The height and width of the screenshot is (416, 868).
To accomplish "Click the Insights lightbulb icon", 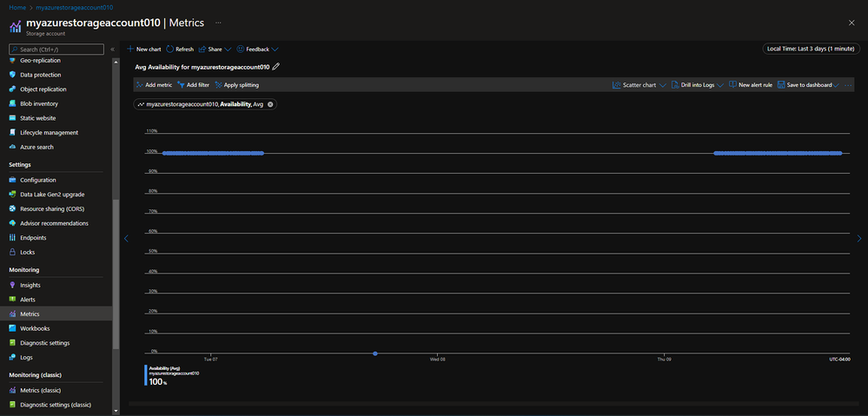I will coord(13,285).
